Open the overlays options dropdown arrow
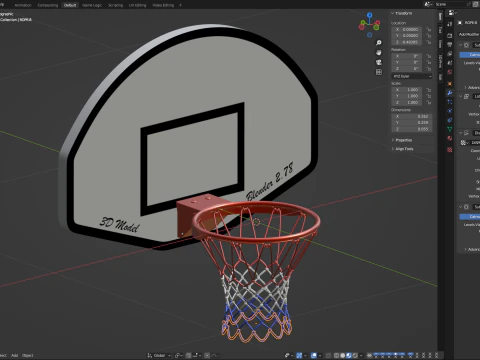This screenshot has width=480, height=360. coord(320,355)
